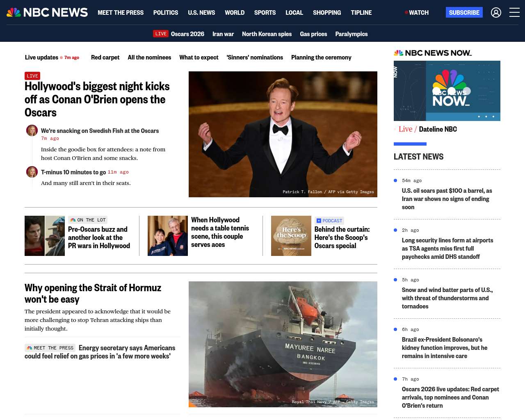Open the Politics section

click(166, 12)
